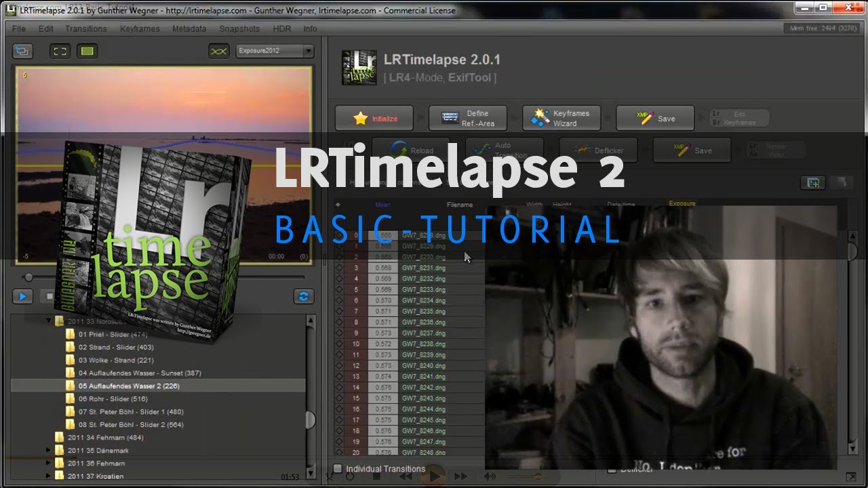This screenshot has width=868, height=488.
Task: Click folder icon of 2011 35 Dänemark
Action: click(x=59, y=450)
